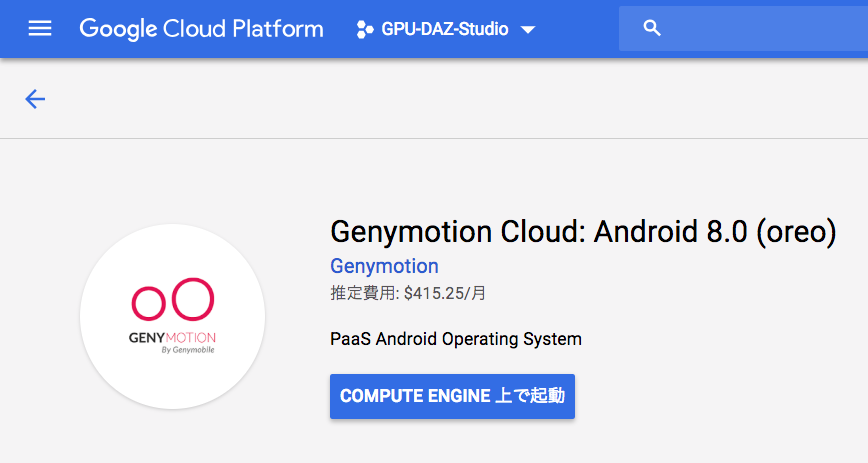Screen dimensions: 868x463
Task: Focus the top search input field
Action: [x=743, y=28]
